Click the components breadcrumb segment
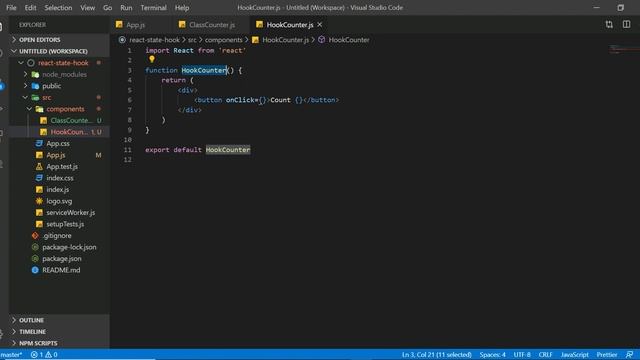The image size is (640, 360). click(x=223, y=40)
